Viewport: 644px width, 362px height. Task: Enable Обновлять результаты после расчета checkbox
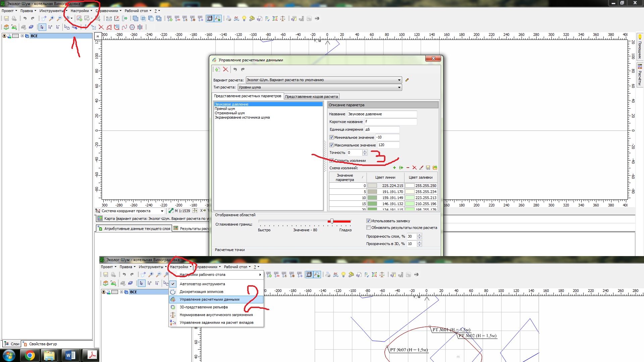368,228
